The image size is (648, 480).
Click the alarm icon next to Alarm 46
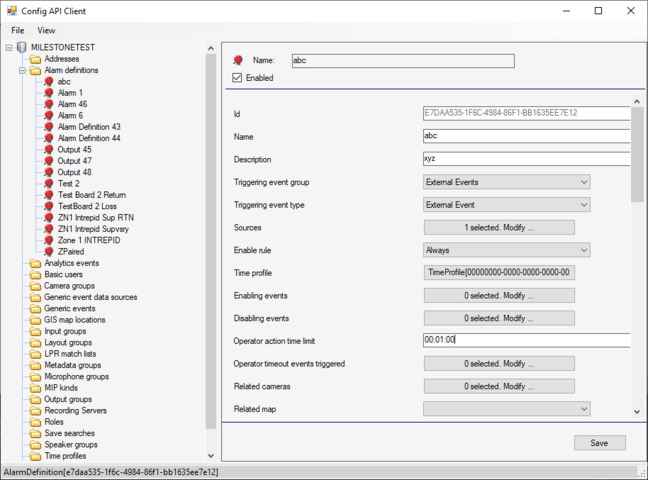click(x=48, y=104)
